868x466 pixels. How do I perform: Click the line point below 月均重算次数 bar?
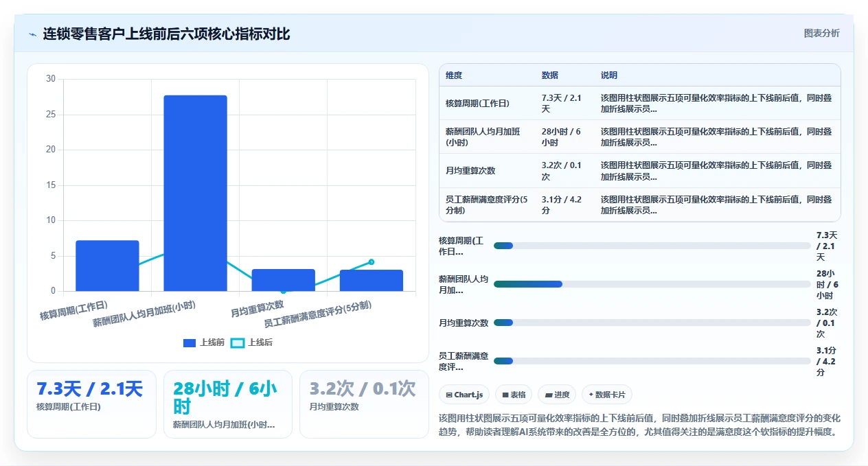pyautogui.click(x=284, y=291)
